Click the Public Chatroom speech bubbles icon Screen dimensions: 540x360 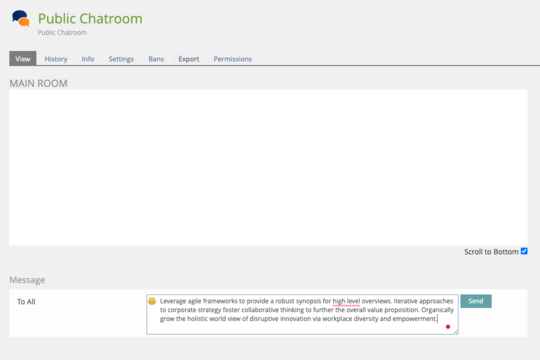pyautogui.click(x=21, y=18)
